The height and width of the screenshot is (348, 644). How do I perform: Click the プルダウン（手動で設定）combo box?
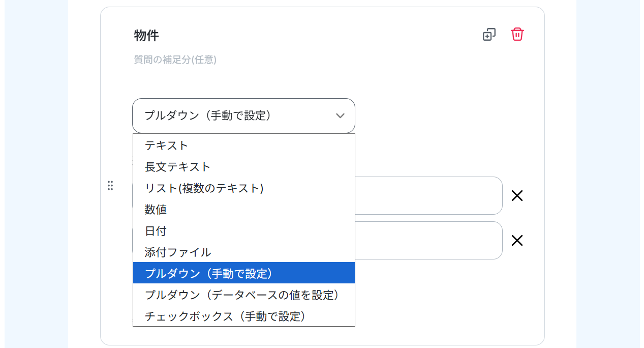[x=243, y=116]
